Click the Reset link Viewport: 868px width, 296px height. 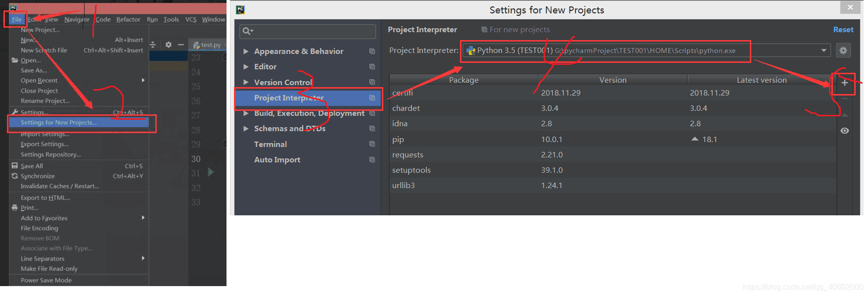coord(843,29)
